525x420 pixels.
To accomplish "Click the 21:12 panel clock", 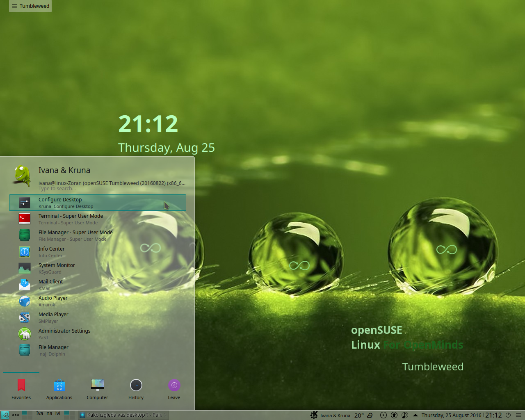I will [x=493, y=415].
